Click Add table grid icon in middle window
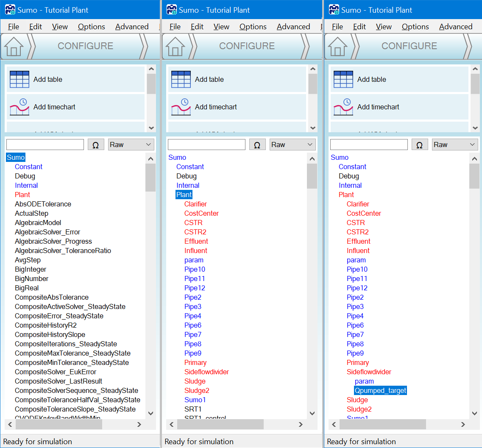The image size is (482, 448). [181, 79]
